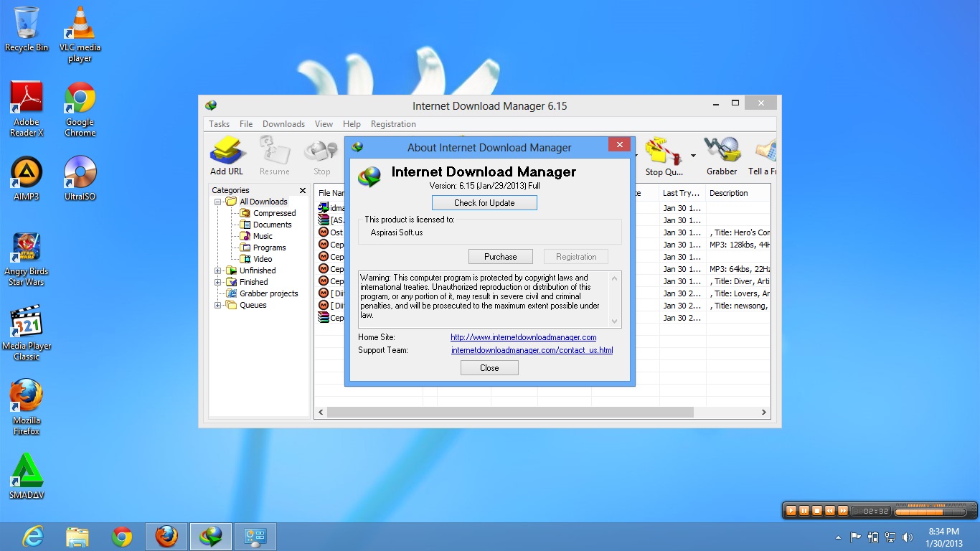
Task: Open the View menu
Action: (x=324, y=124)
